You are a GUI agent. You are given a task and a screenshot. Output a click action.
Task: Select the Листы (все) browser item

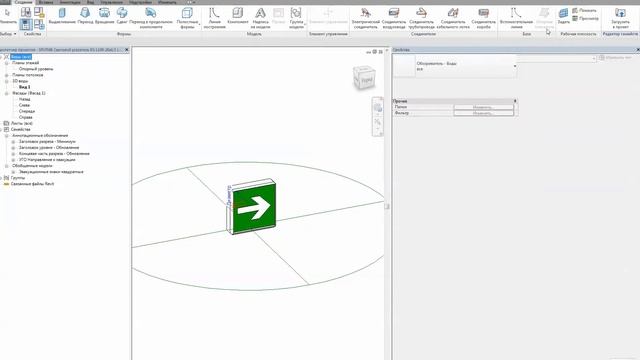click(x=22, y=123)
